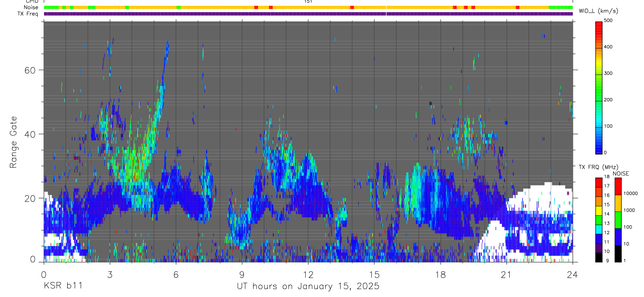Click the black segment of TX FRQ color bar
Screen dimensions: 644x297
coord(598,257)
